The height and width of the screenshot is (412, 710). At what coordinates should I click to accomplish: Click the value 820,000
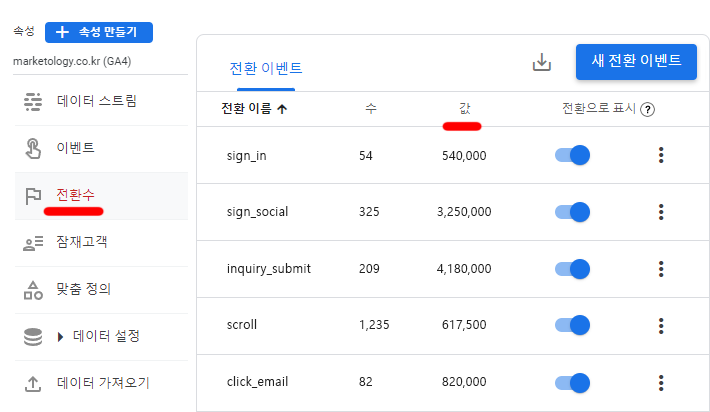coord(464,382)
